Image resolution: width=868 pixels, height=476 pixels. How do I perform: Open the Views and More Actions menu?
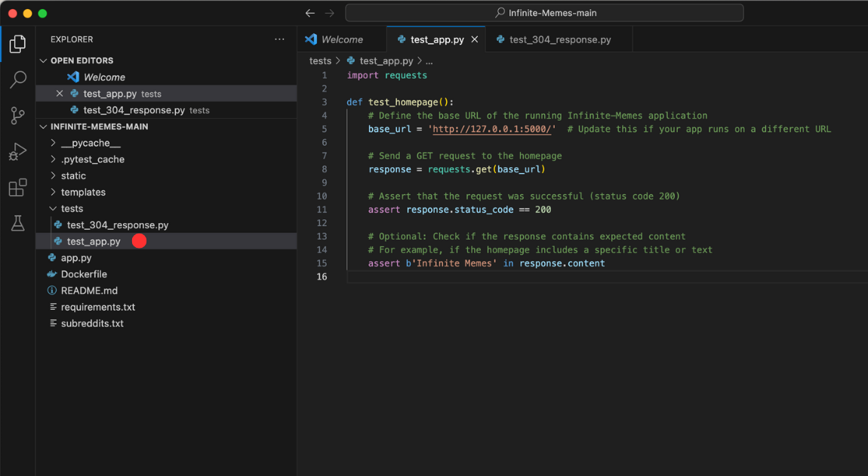[x=279, y=39]
